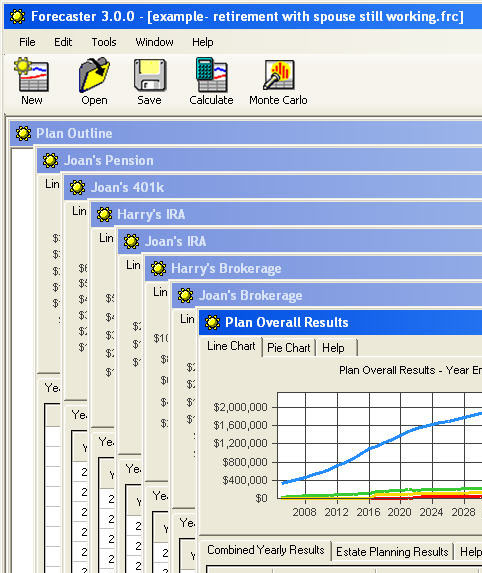This screenshot has width=482, height=573.
Task: Click the Plan Overall Results title bar
Action: (x=341, y=322)
